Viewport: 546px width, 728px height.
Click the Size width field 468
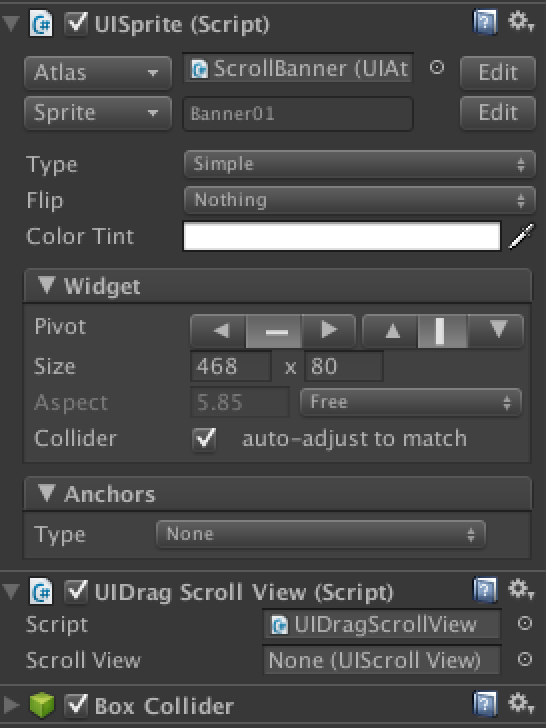click(231, 366)
